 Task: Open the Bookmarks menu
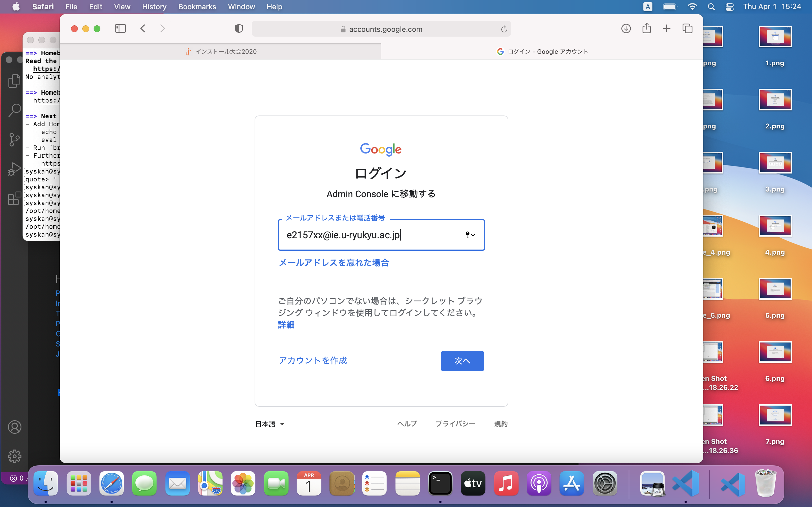[x=197, y=7]
